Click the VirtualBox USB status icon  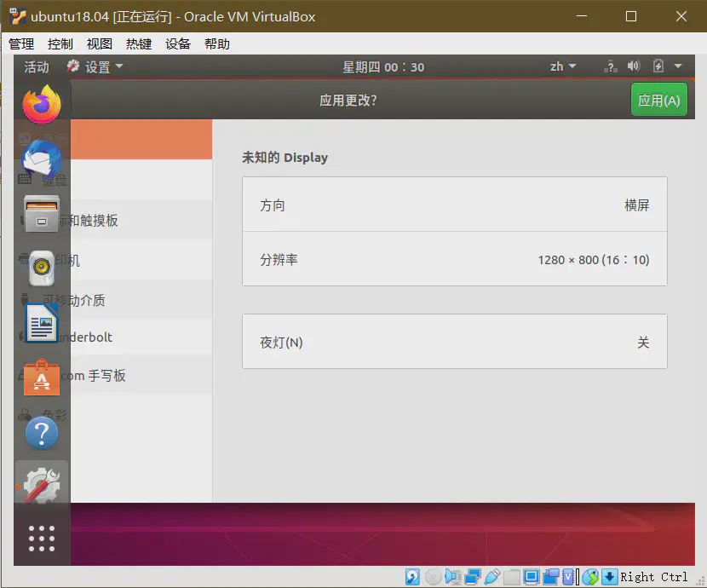[x=491, y=577]
